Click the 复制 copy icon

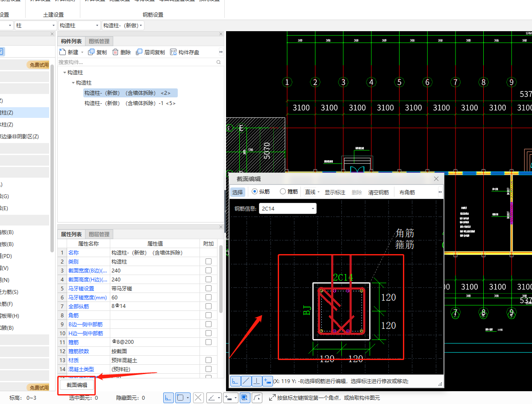click(x=91, y=52)
